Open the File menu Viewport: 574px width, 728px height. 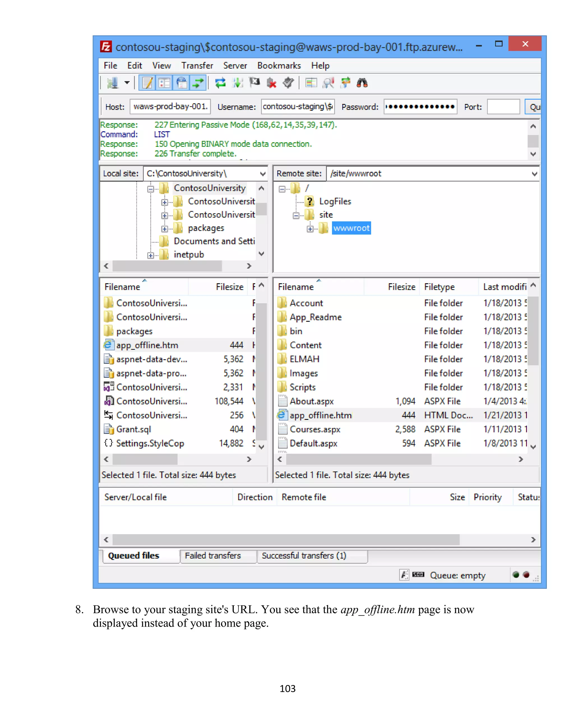[x=110, y=66]
